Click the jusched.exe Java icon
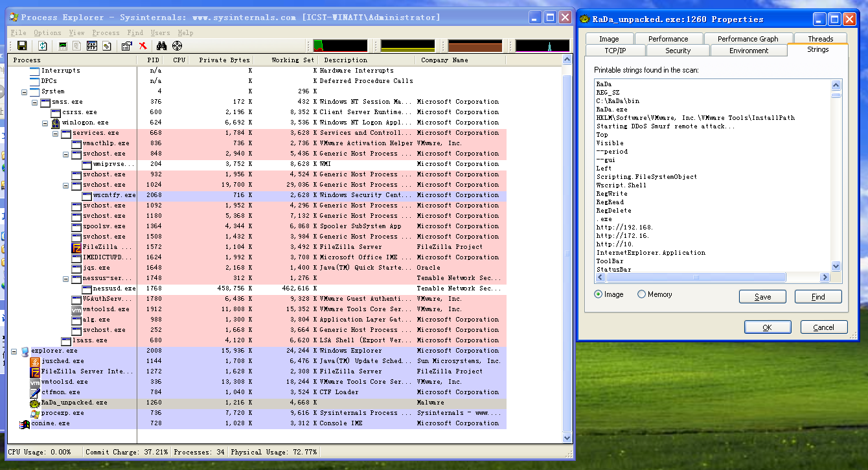Screen dimensions: 868x470 point(35,361)
